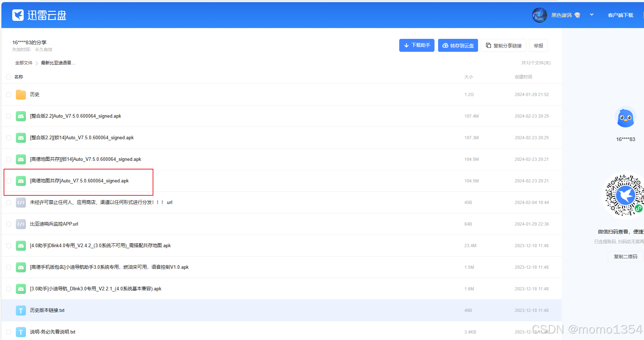This screenshot has width=644, height=340.
Task: Click the 16****83 sharer name under avatar
Action: 626,139
